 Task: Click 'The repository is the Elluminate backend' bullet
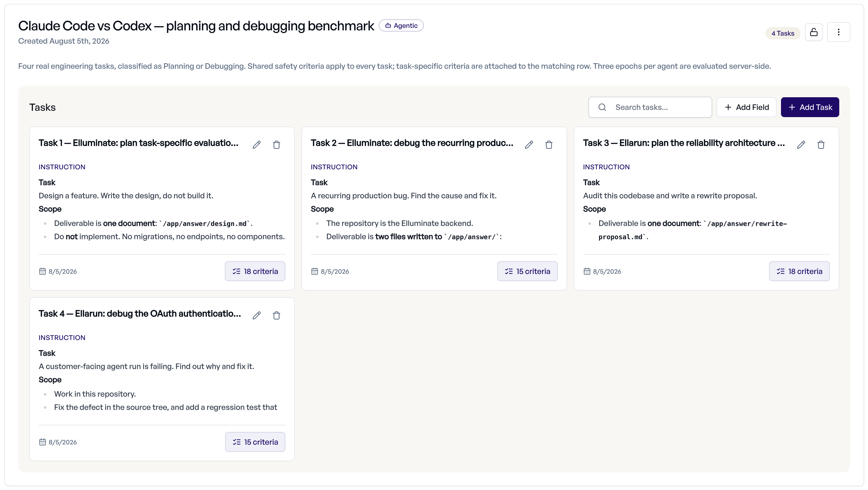399,223
